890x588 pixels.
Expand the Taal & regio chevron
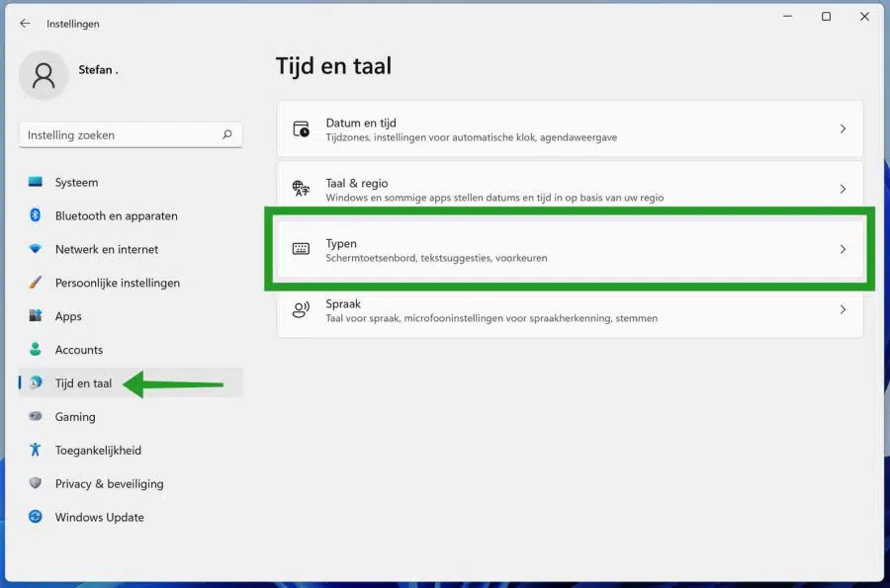843,189
